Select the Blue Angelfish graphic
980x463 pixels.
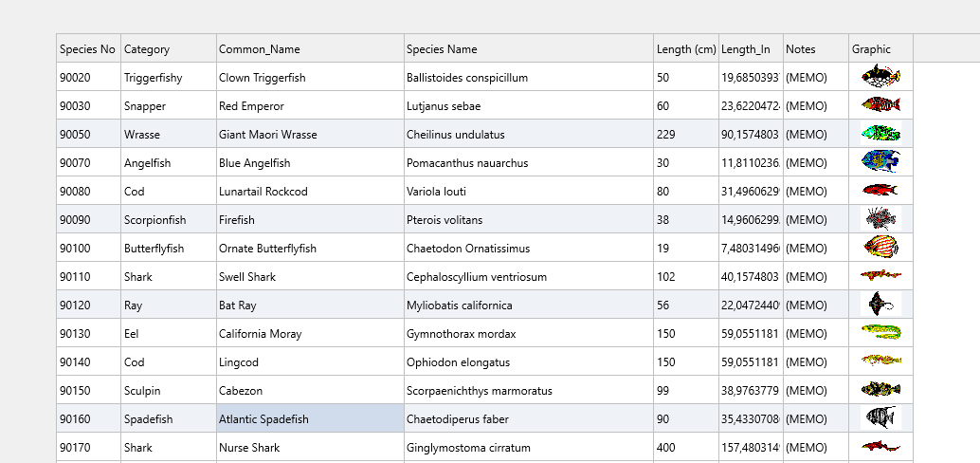coord(880,162)
